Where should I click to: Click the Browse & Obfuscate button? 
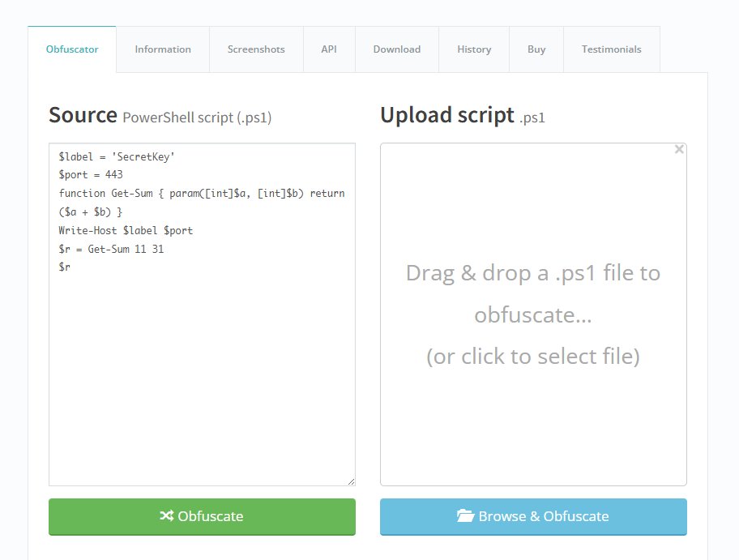coord(533,516)
